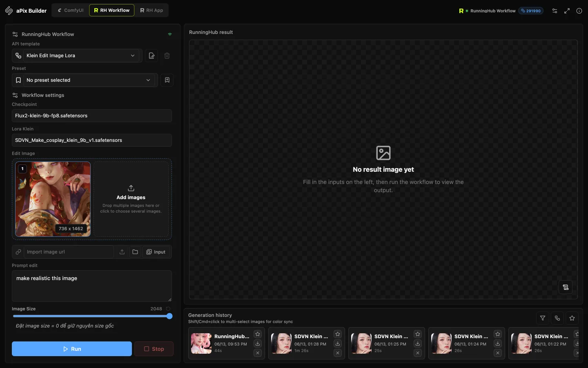This screenshot has width=588, height=368.
Task: Click the fullscreen expand icon in header
Action: point(567,11)
